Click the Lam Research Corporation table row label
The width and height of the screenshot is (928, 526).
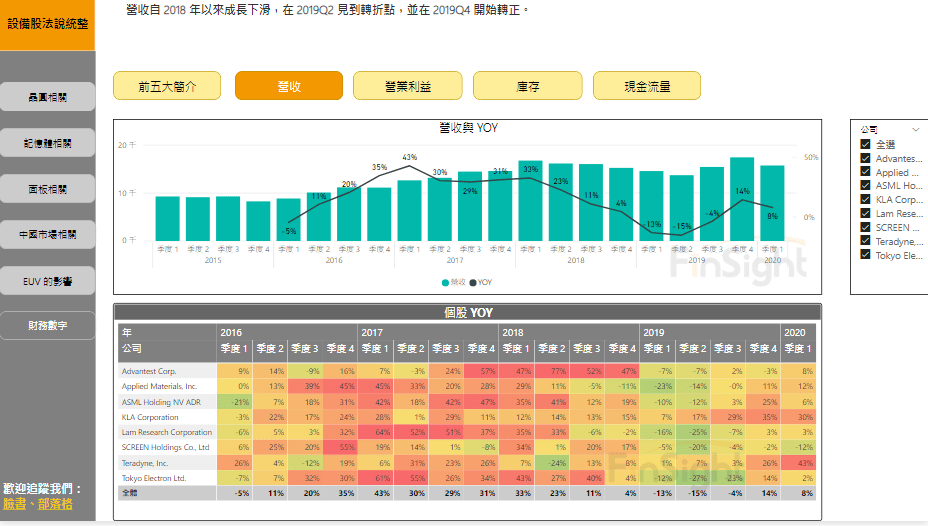(166, 432)
